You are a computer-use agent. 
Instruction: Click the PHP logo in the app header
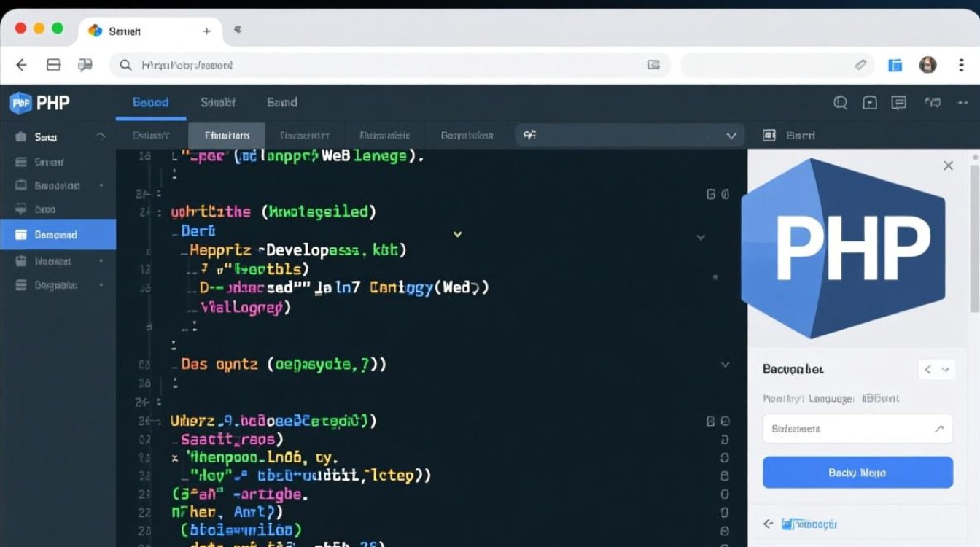click(x=40, y=103)
